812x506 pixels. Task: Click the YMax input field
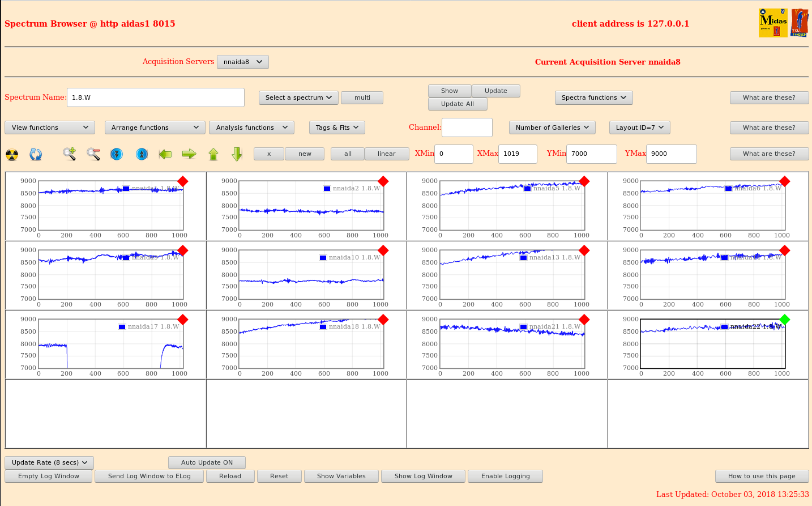tap(672, 154)
